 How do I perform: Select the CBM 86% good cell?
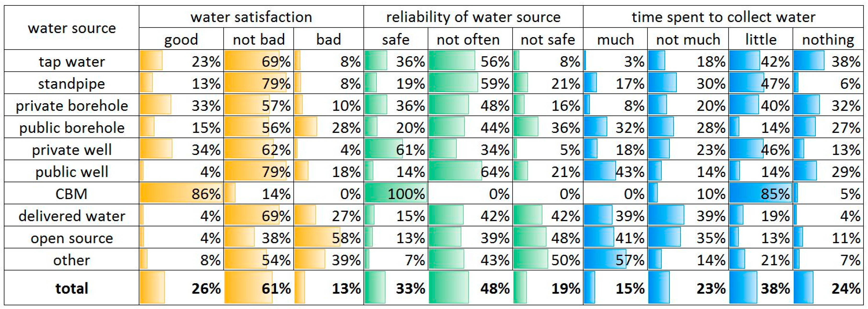181,193
